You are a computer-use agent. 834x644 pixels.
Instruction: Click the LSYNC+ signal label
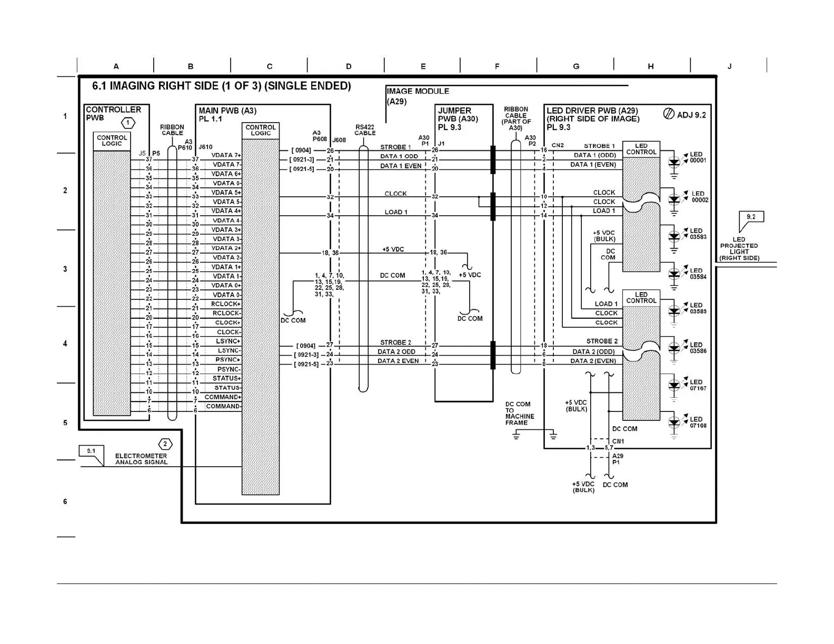228,341
